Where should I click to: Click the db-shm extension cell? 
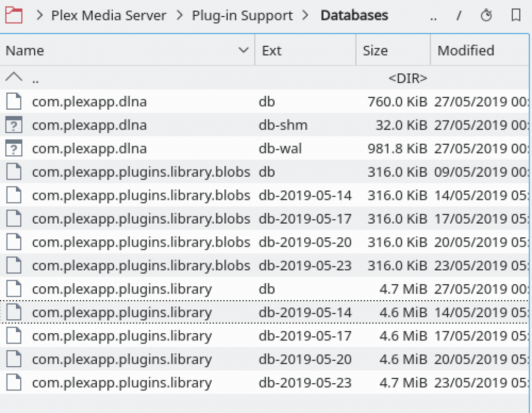[x=283, y=125]
